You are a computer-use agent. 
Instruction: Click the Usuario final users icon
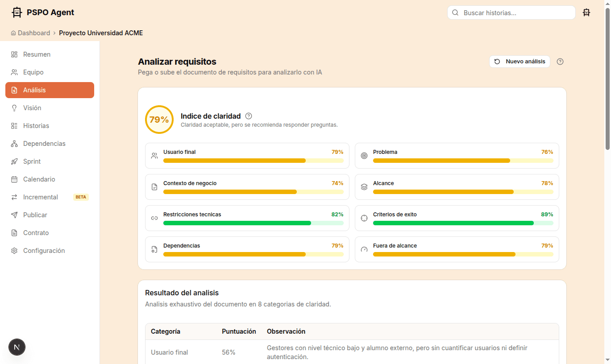click(154, 155)
